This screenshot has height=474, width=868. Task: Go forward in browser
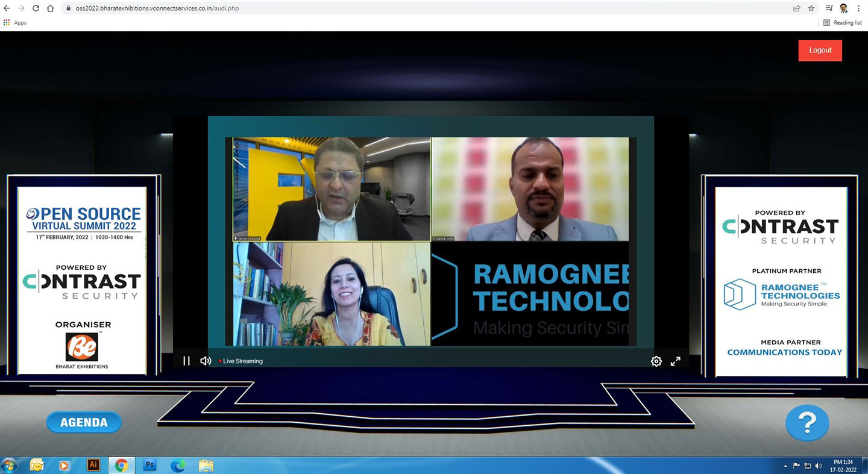pos(22,8)
